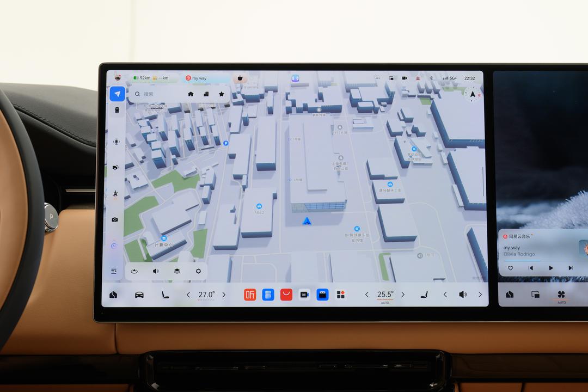Open the red shopping bag app

pos(286,295)
